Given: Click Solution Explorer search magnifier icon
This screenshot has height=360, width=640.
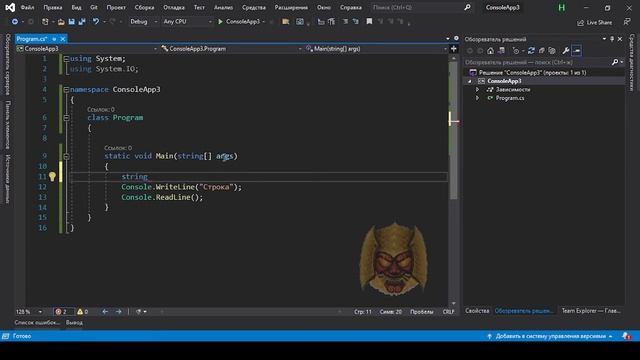Looking at the screenshot, I should tap(615, 62).
